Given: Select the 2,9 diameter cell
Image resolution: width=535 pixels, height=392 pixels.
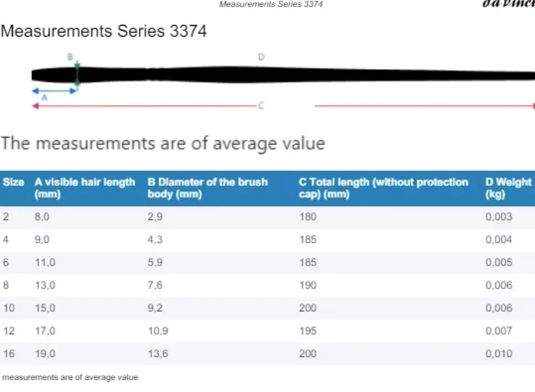Looking at the screenshot, I should pyautogui.click(x=155, y=217).
